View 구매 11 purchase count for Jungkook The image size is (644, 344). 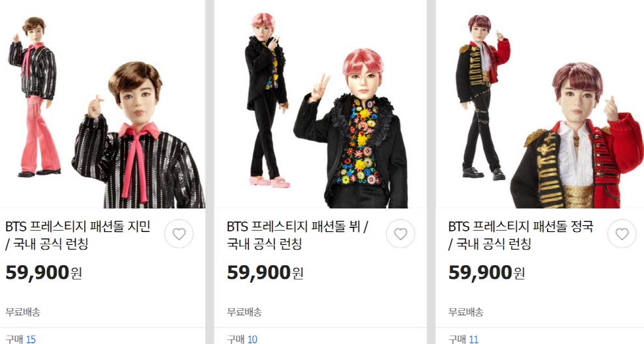463,339
